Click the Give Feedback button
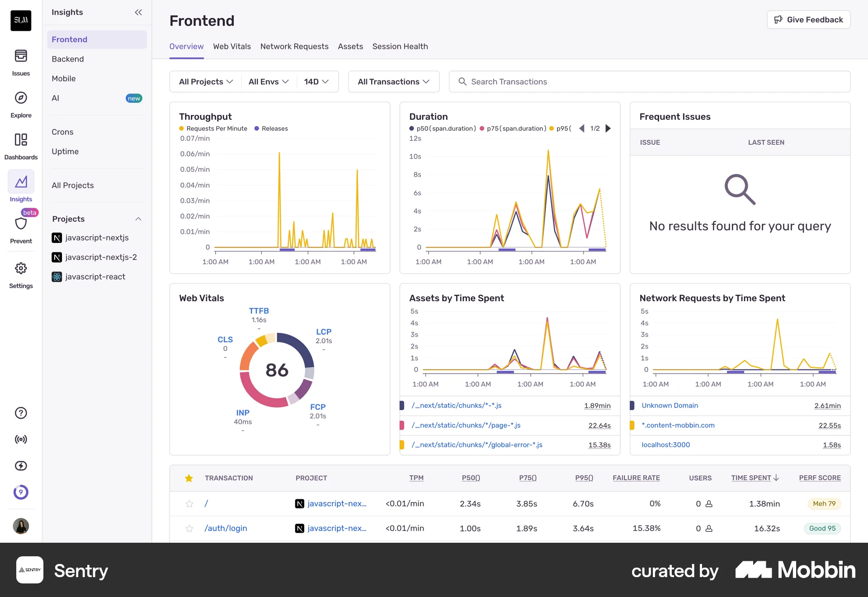 (808, 19)
